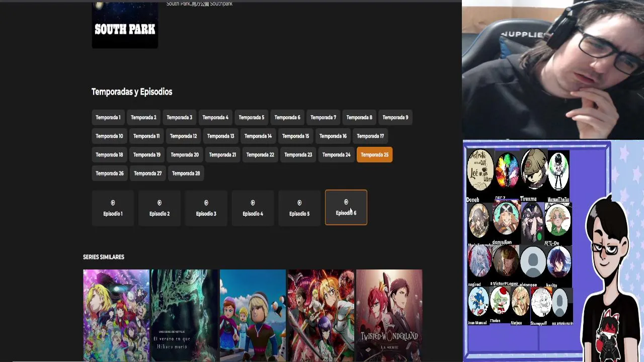Select Temporada 10 season button
The width and height of the screenshot is (644, 362).
tap(109, 136)
